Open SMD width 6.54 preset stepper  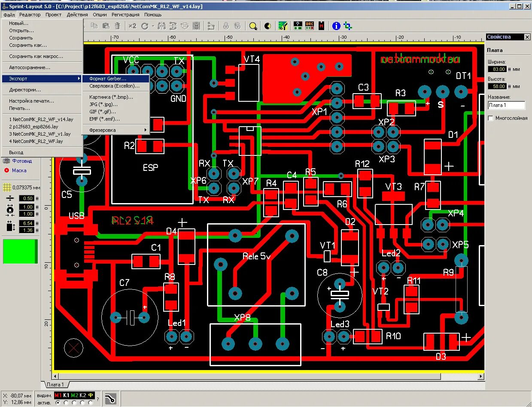pos(37,223)
